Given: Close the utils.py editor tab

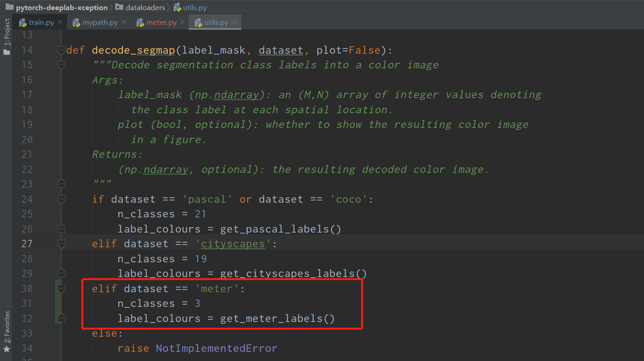Looking at the screenshot, I should coord(234,22).
